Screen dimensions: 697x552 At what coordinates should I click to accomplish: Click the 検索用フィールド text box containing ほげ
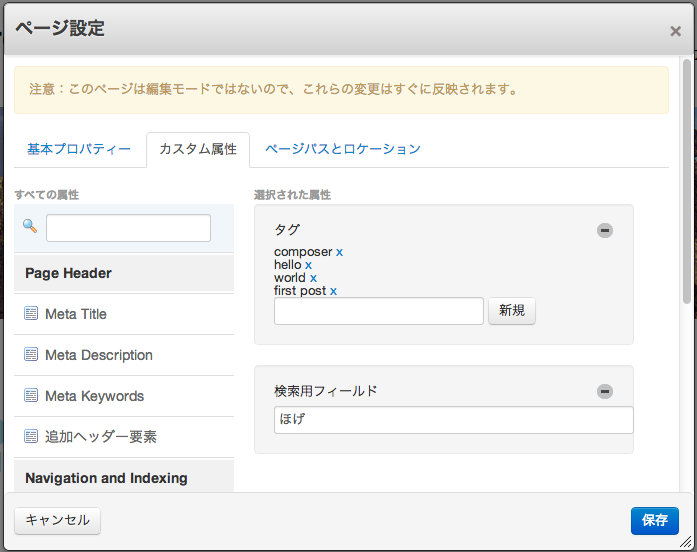click(x=453, y=420)
